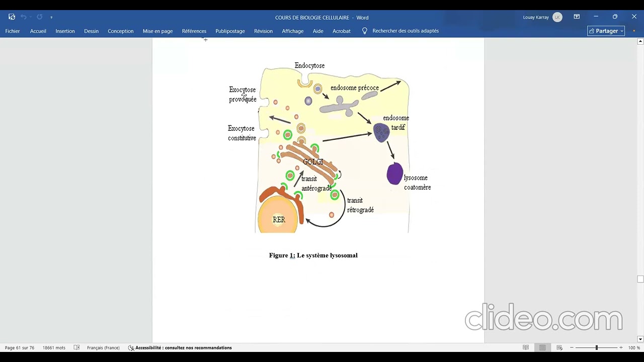Click the LK account avatar

(557, 17)
